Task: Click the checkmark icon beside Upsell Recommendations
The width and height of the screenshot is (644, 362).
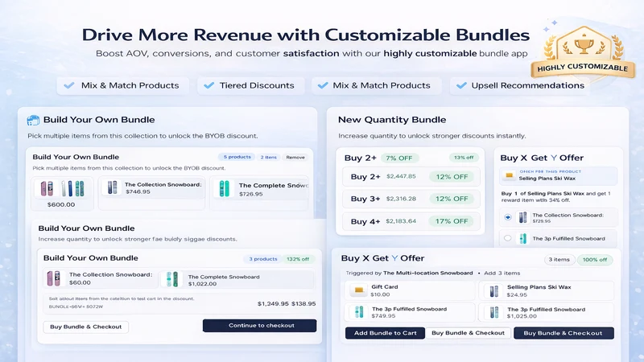Action: pos(461,85)
